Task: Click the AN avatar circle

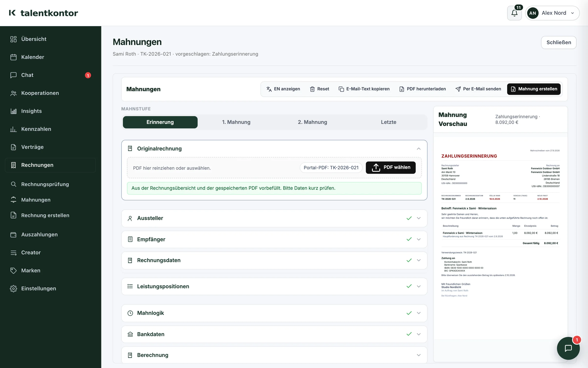Action: [x=533, y=13]
